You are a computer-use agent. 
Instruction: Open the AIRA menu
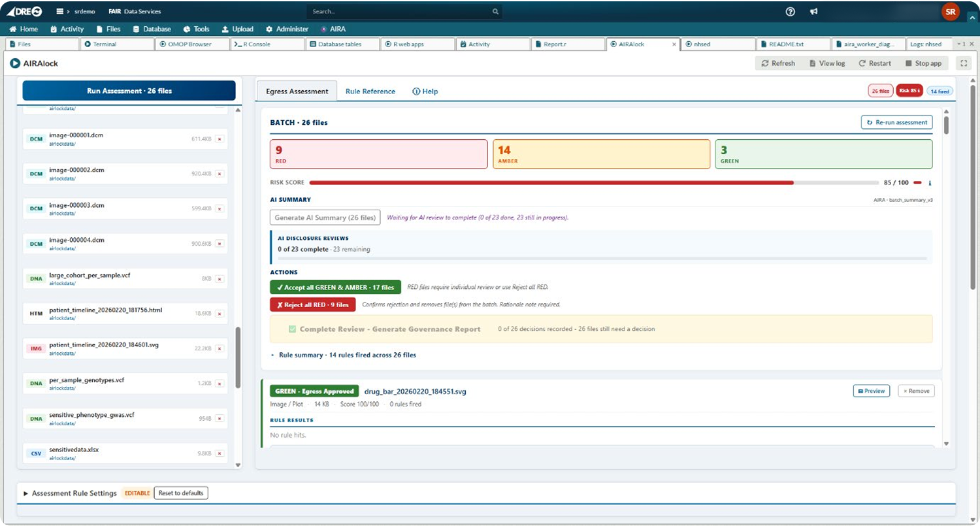333,29
